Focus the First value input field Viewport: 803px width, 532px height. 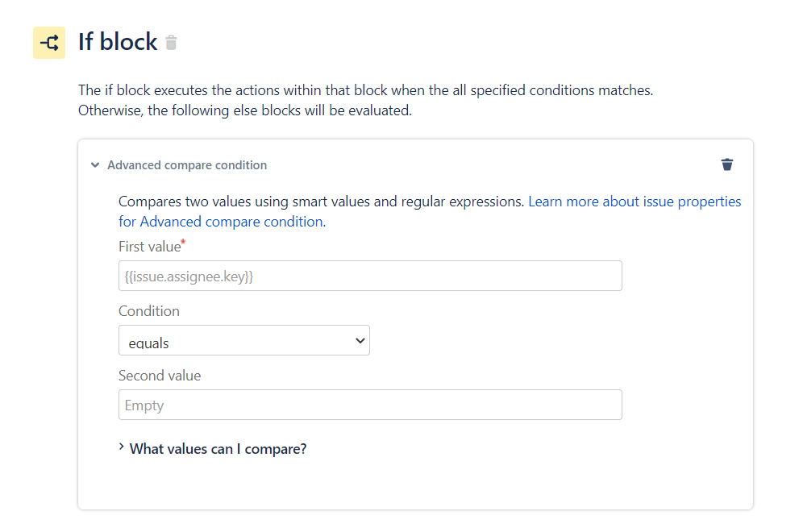pos(370,276)
